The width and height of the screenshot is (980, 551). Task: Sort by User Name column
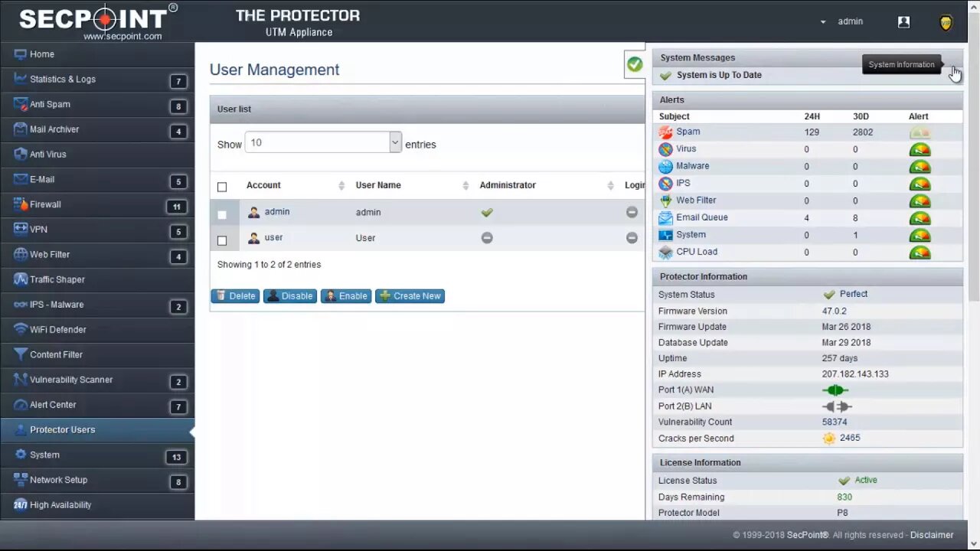tap(412, 185)
